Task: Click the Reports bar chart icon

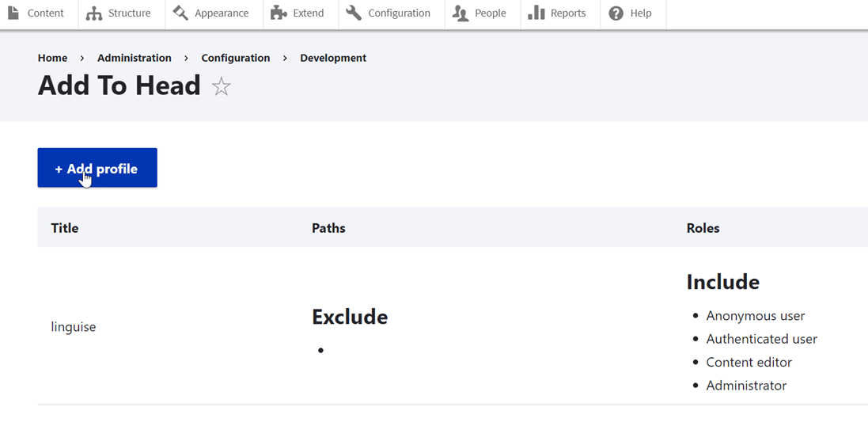Action: [x=536, y=13]
